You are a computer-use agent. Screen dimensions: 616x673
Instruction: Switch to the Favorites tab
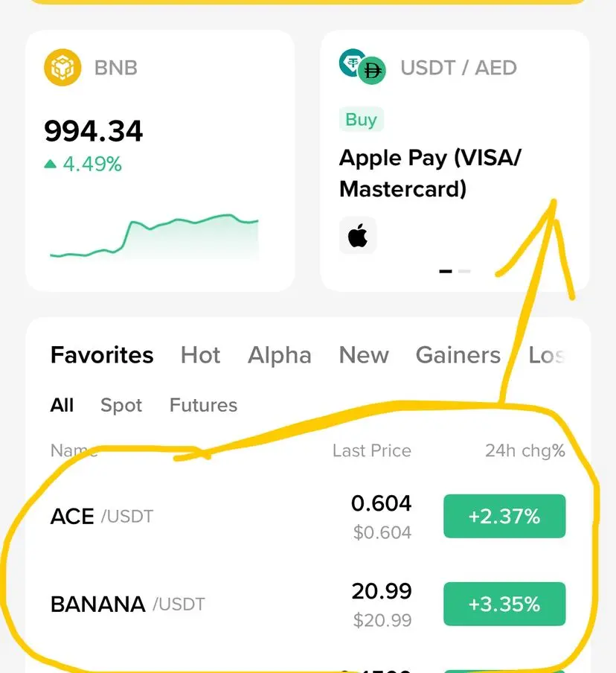(102, 355)
